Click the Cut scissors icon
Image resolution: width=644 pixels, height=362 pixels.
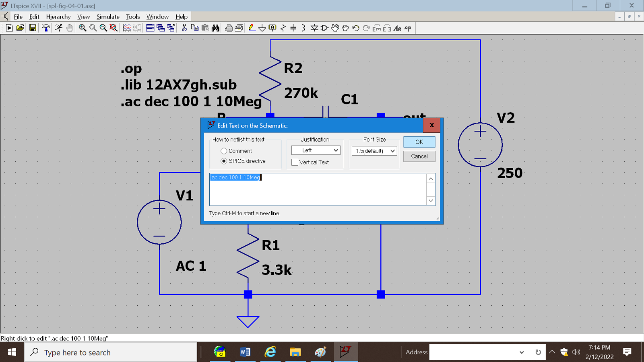[184, 28]
